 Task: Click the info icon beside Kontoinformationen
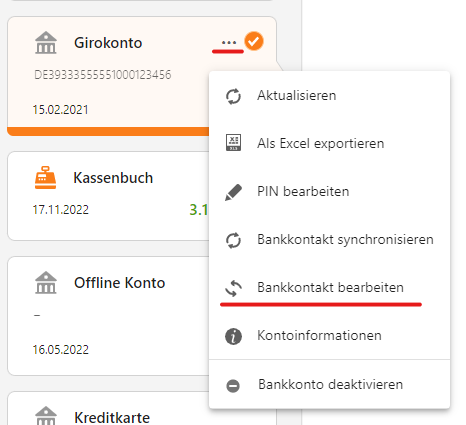click(x=233, y=336)
